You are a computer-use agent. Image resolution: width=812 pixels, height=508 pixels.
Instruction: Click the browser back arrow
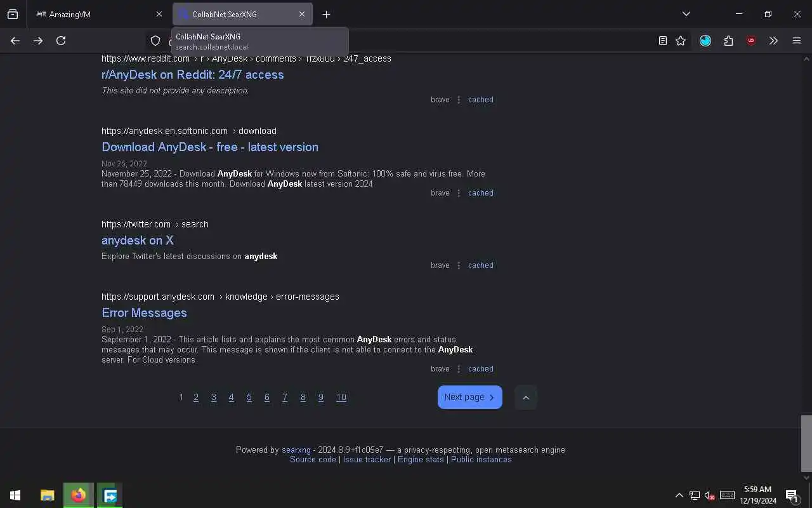(x=15, y=41)
